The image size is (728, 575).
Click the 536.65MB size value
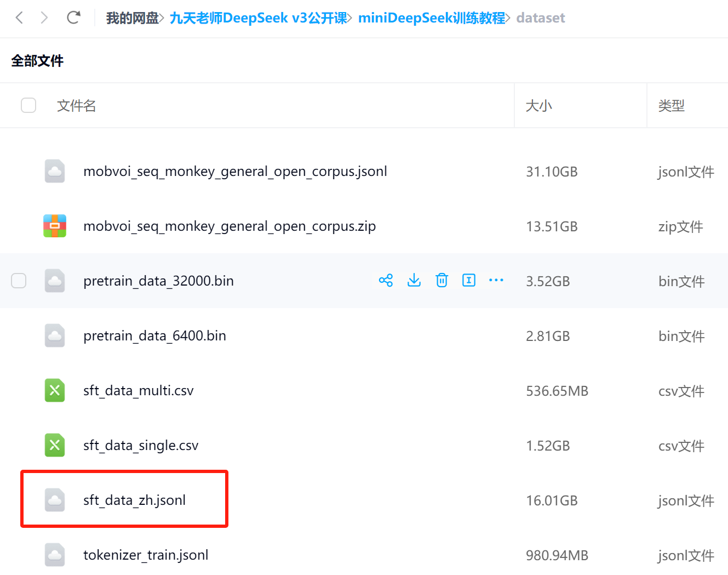(x=557, y=391)
